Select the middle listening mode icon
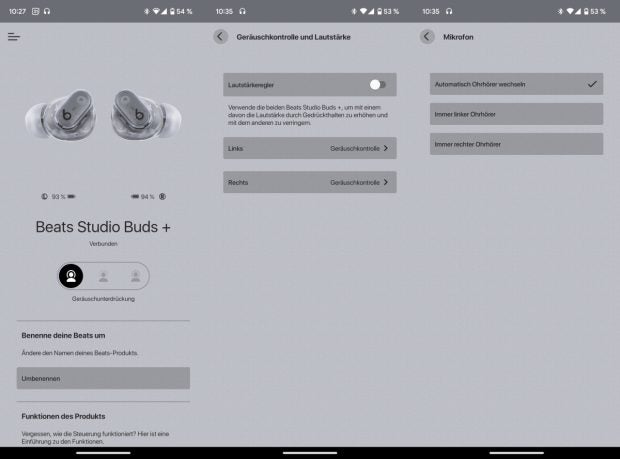Image resolution: width=620 pixels, height=459 pixels. tap(104, 276)
